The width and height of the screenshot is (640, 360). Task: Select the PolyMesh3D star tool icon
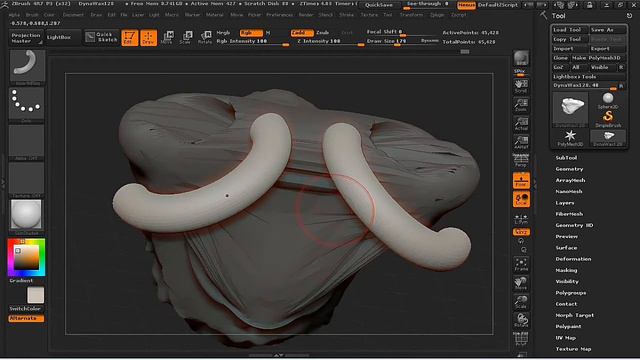point(570,138)
